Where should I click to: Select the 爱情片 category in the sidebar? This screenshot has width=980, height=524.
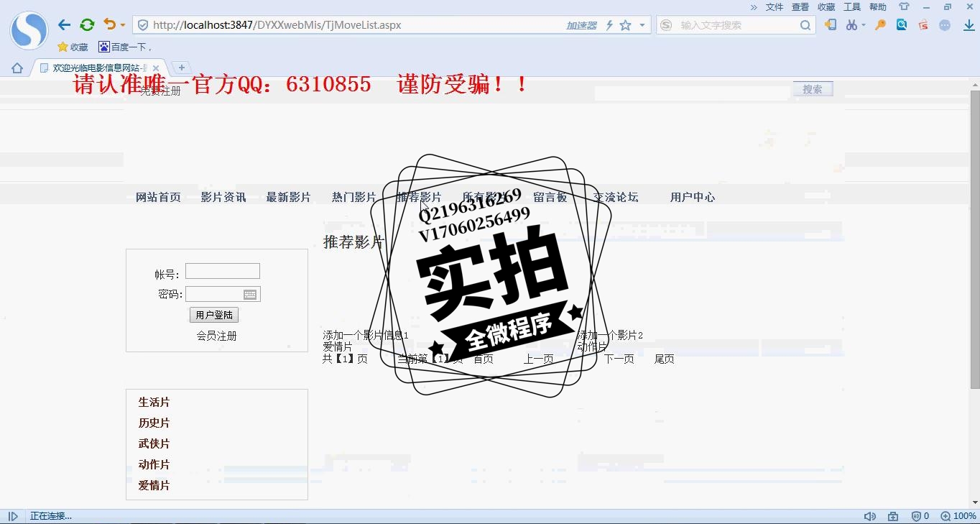click(154, 486)
